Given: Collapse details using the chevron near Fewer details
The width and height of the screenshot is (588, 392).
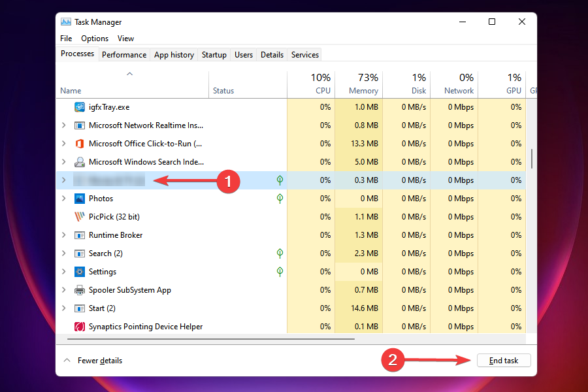Looking at the screenshot, I should (x=66, y=360).
